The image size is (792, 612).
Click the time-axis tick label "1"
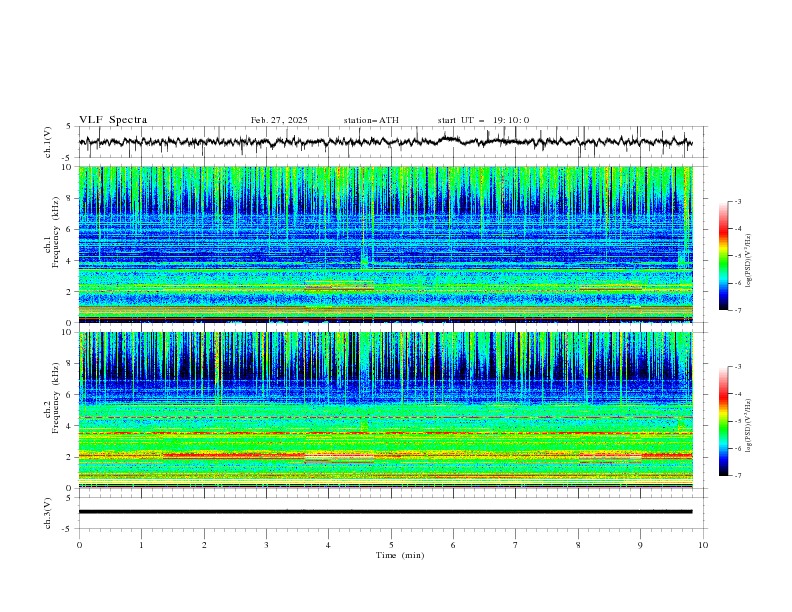point(141,545)
